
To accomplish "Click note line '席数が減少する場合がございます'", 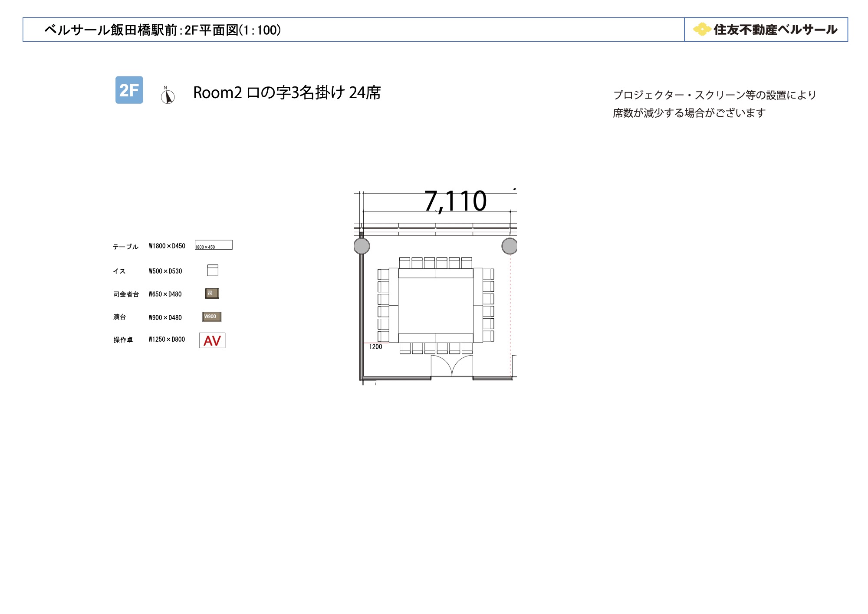I will (x=689, y=113).
